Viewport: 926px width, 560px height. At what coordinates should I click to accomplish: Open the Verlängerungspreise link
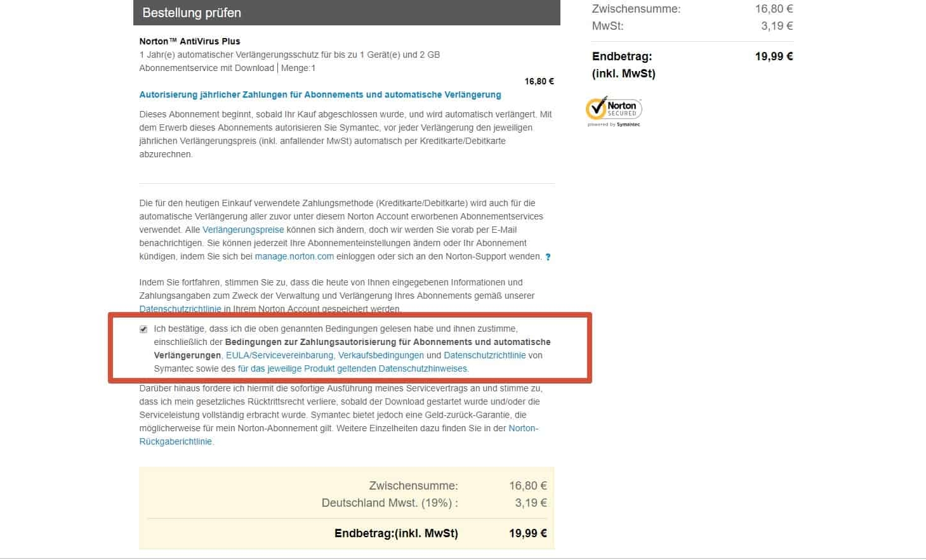(243, 230)
